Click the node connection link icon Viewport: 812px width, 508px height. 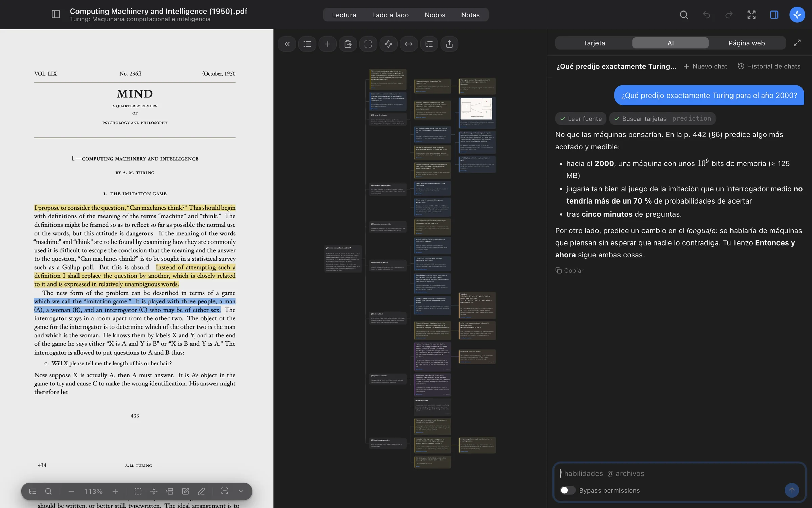[388, 44]
